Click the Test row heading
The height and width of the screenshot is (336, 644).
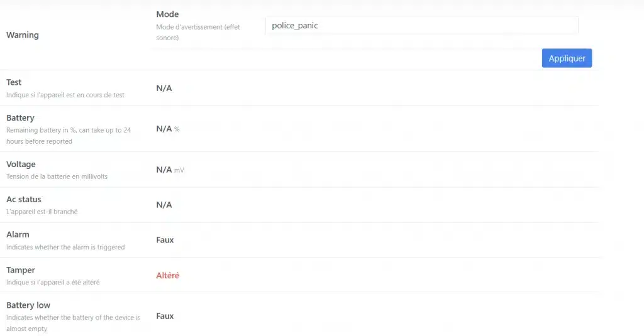point(14,82)
